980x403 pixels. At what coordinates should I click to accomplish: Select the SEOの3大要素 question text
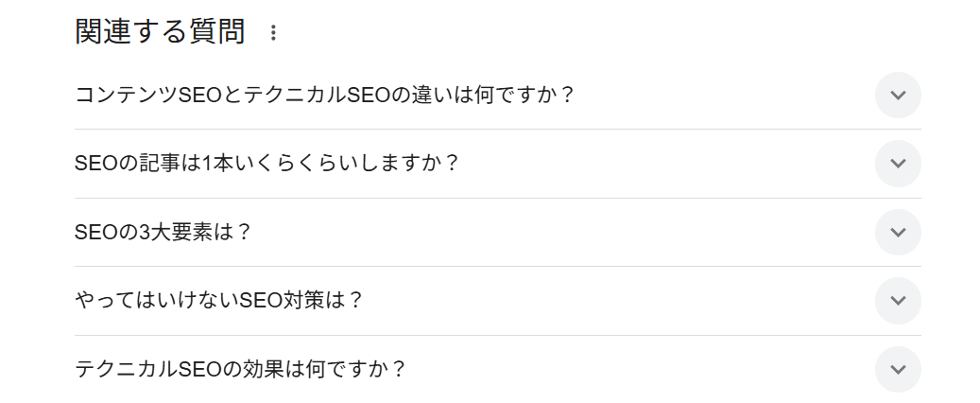(x=163, y=233)
